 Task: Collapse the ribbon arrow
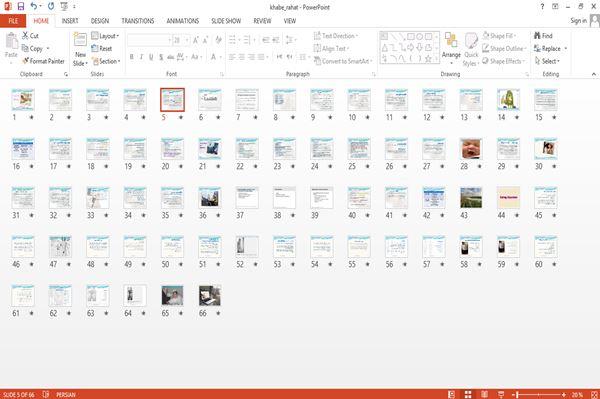[x=593, y=74]
